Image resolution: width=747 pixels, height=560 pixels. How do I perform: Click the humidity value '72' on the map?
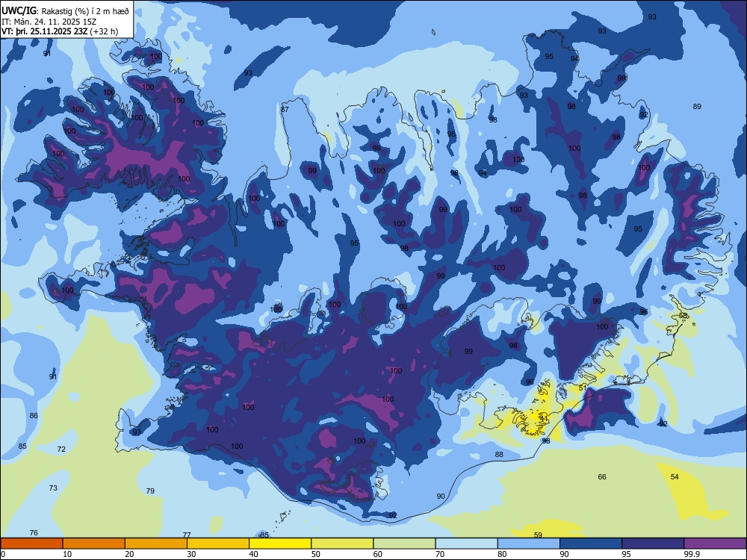tap(61, 449)
